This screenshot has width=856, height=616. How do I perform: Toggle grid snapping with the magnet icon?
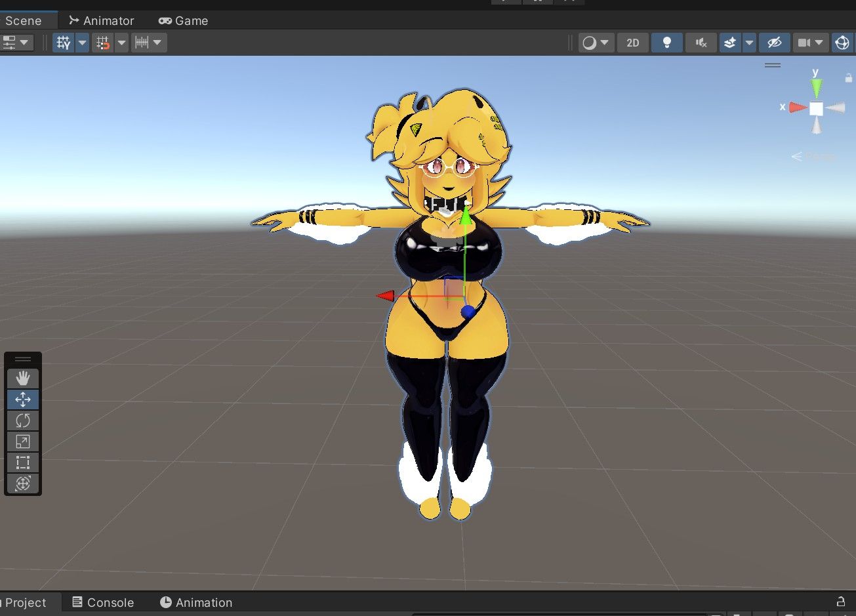tap(103, 43)
